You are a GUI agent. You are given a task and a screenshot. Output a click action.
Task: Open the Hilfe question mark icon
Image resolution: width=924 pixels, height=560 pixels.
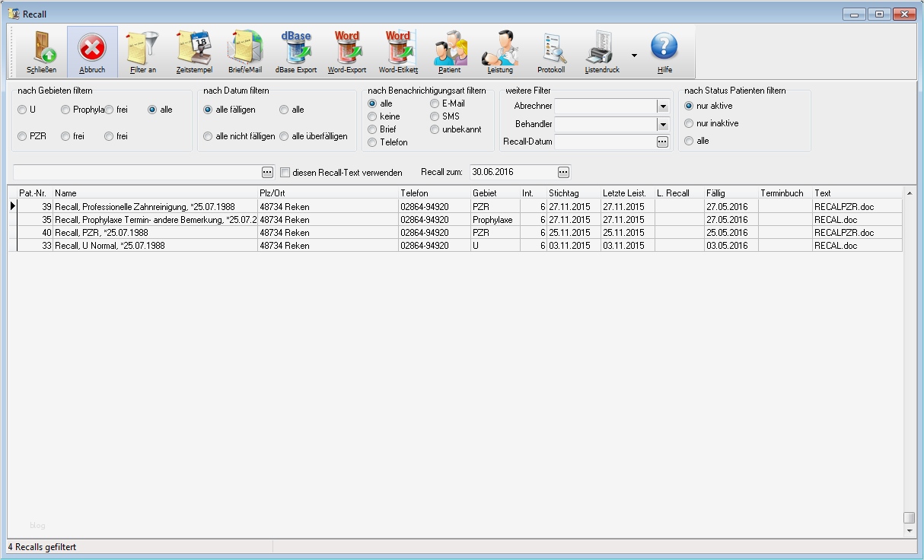664,48
